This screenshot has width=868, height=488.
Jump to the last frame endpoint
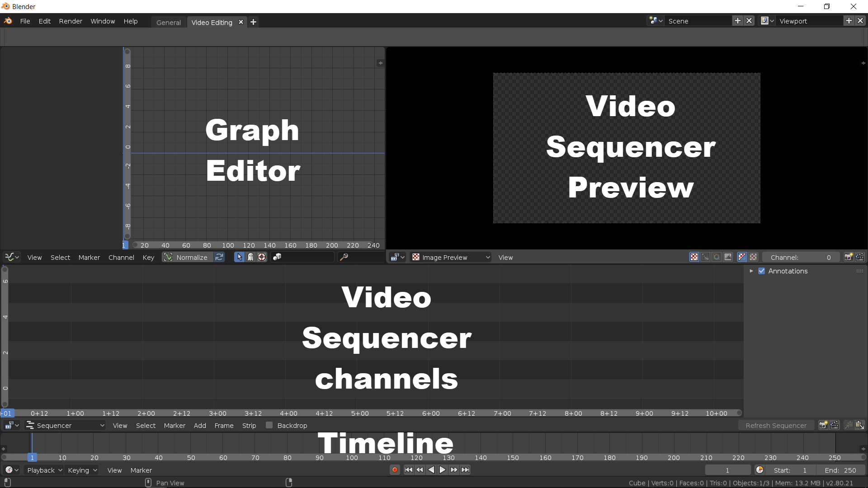pos(465,470)
